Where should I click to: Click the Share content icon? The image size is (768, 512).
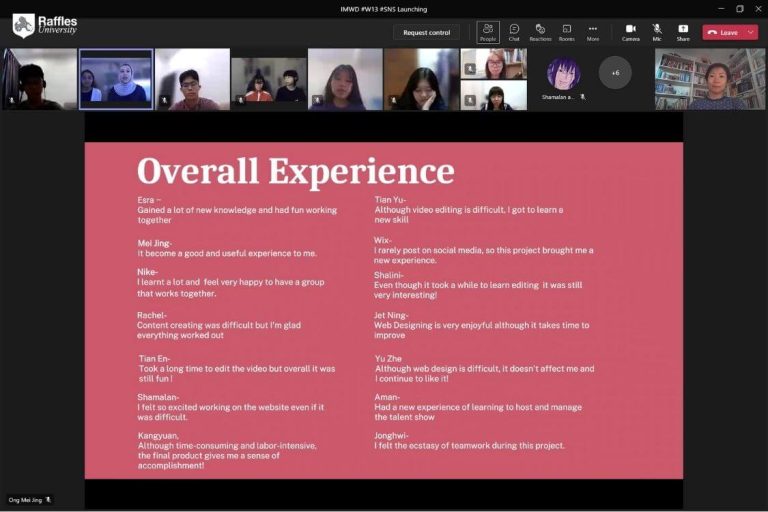(x=683, y=32)
